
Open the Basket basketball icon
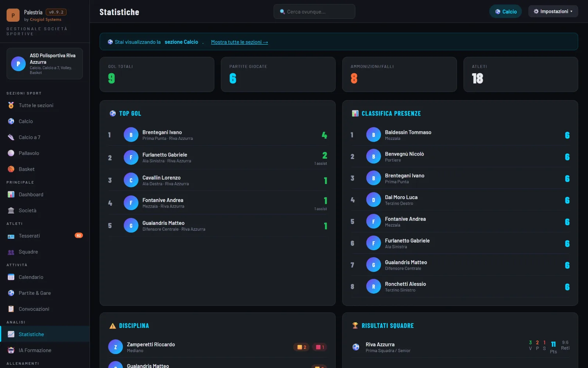[11, 169]
